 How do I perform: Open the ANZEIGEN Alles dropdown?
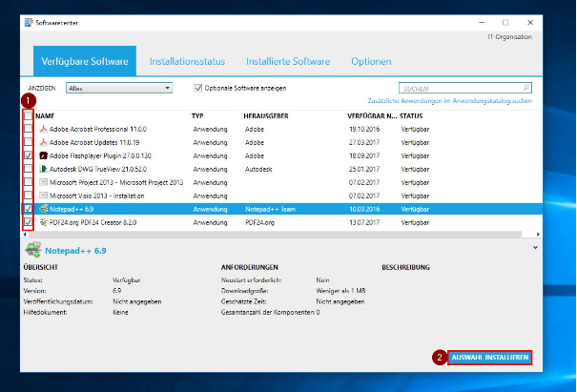click(x=119, y=88)
